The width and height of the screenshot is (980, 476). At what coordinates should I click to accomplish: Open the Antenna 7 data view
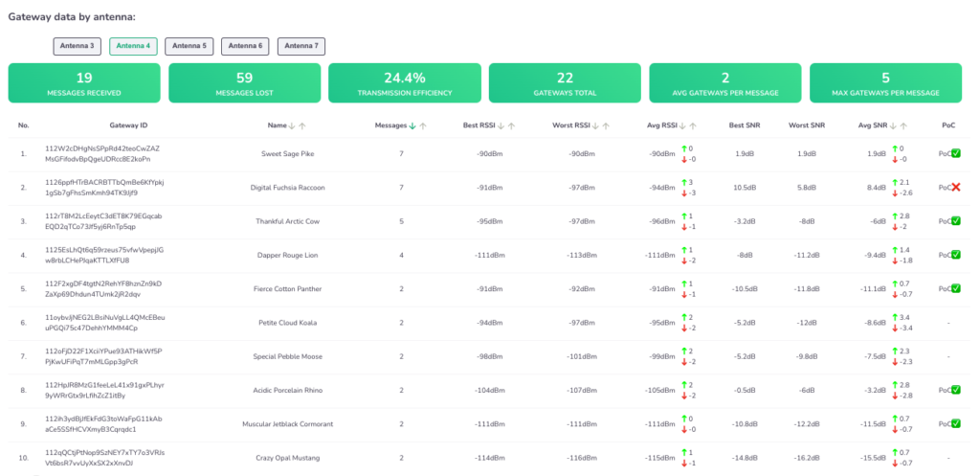(301, 46)
